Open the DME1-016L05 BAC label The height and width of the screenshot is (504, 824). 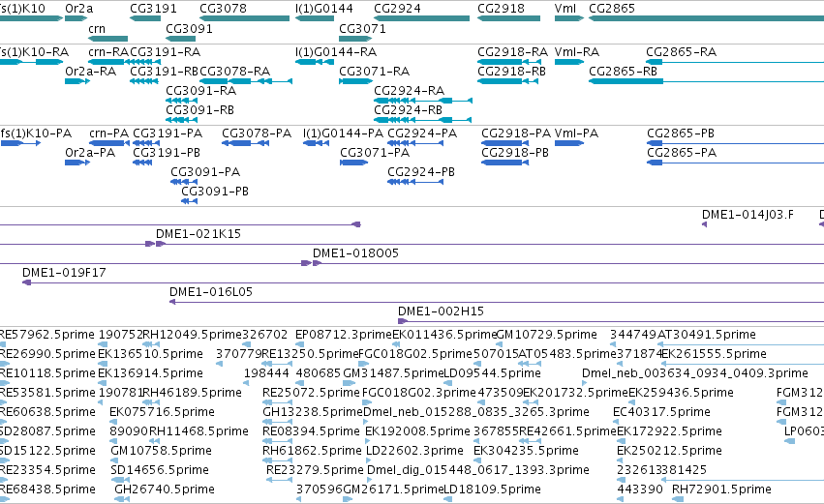211,292
